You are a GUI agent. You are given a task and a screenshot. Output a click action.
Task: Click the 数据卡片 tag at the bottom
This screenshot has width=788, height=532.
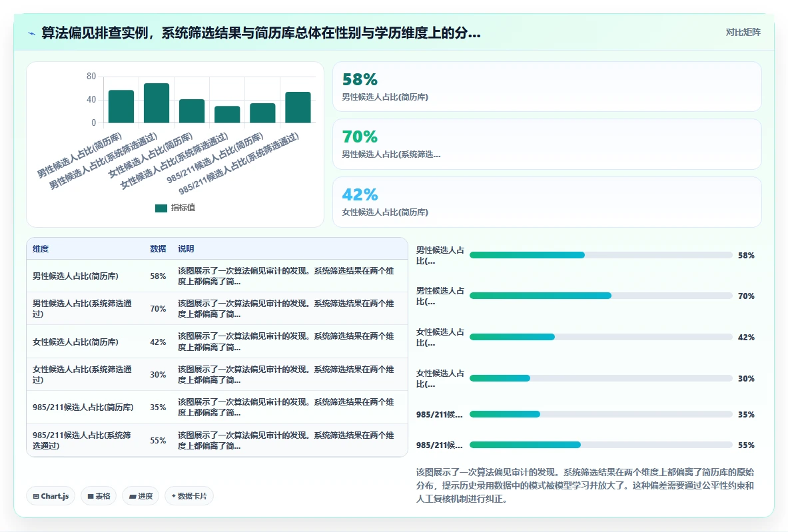pos(189,496)
